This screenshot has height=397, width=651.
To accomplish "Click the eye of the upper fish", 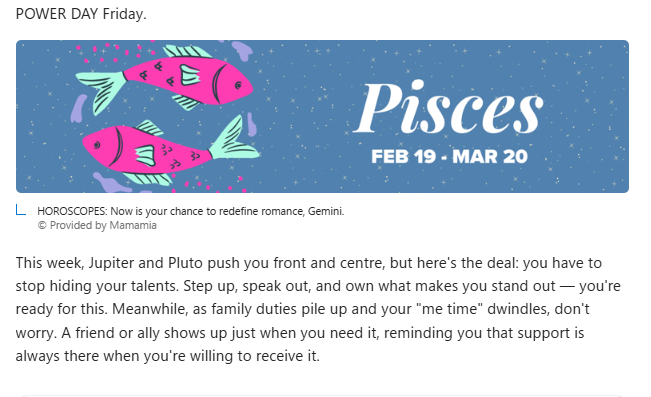I will point(238,86).
